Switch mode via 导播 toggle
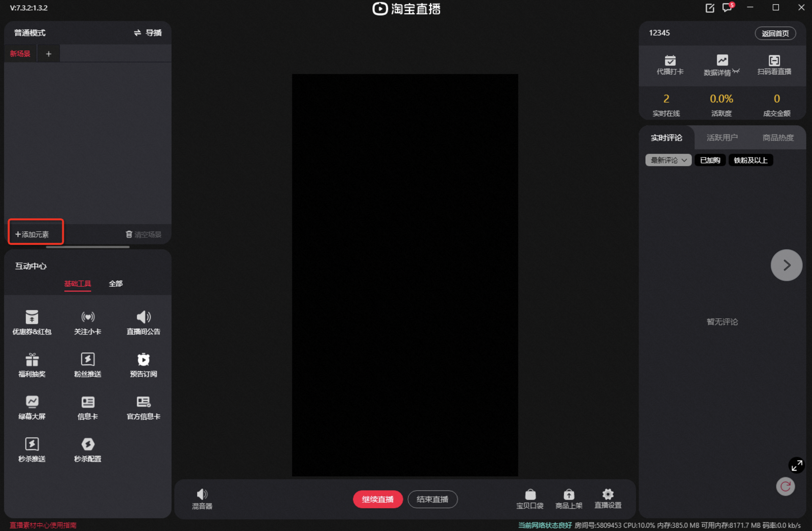The width and height of the screenshot is (812, 531). (x=147, y=33)
